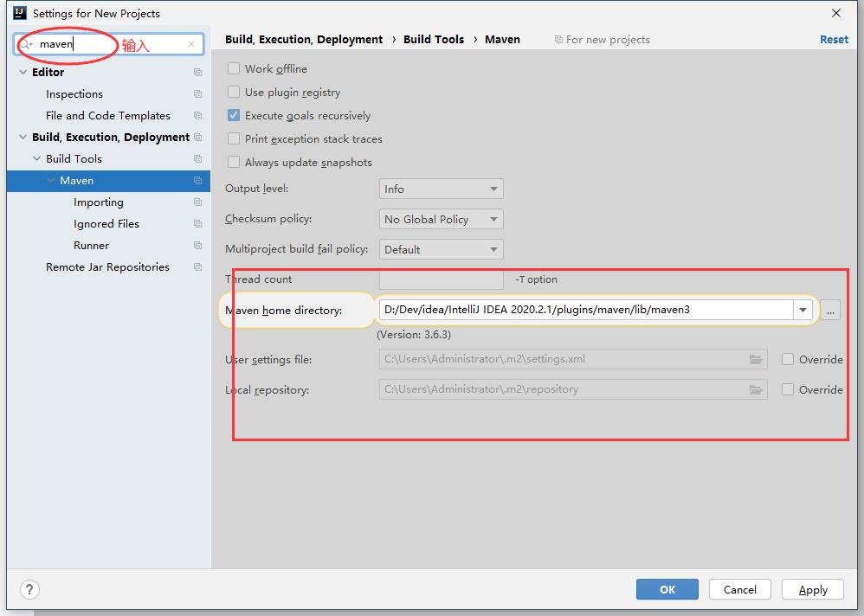Viewport: 864px width, 616px height.
Task: Enable Always update snapshots checkbox
Action: click(x=234, y=162)
